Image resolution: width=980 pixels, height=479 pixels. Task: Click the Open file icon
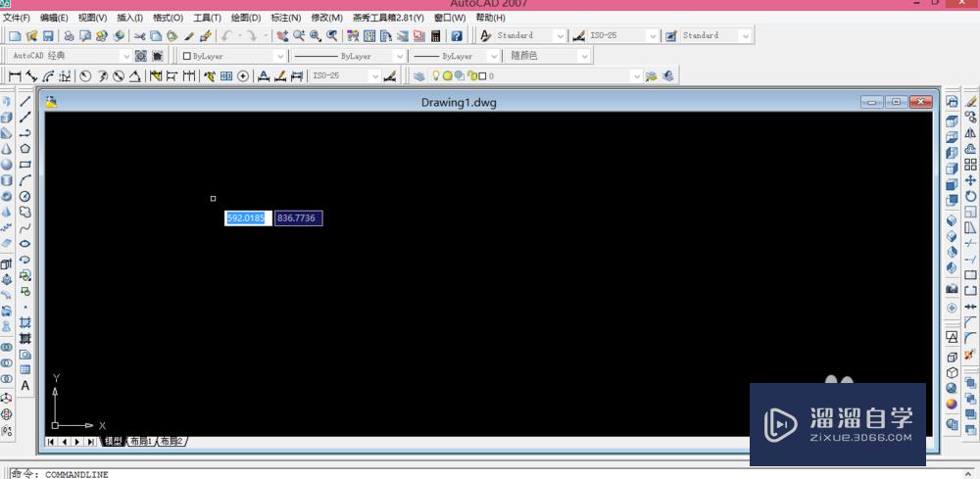coord(31,36)
